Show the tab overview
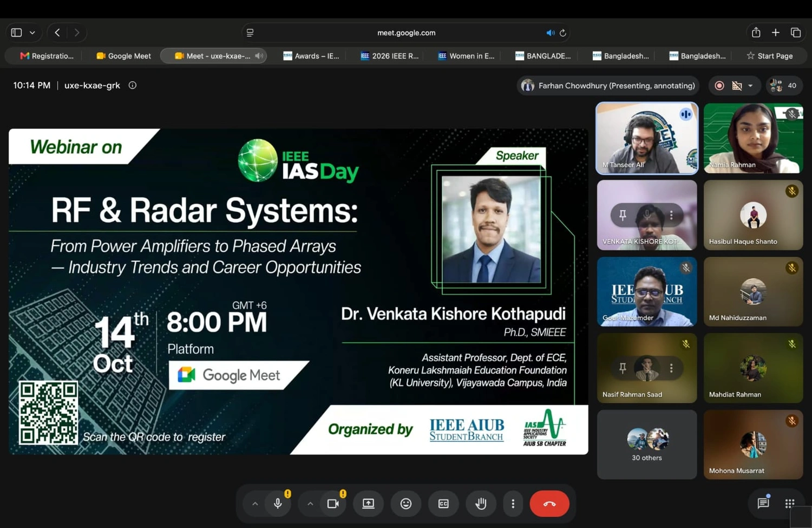 (x=795, y=32)
